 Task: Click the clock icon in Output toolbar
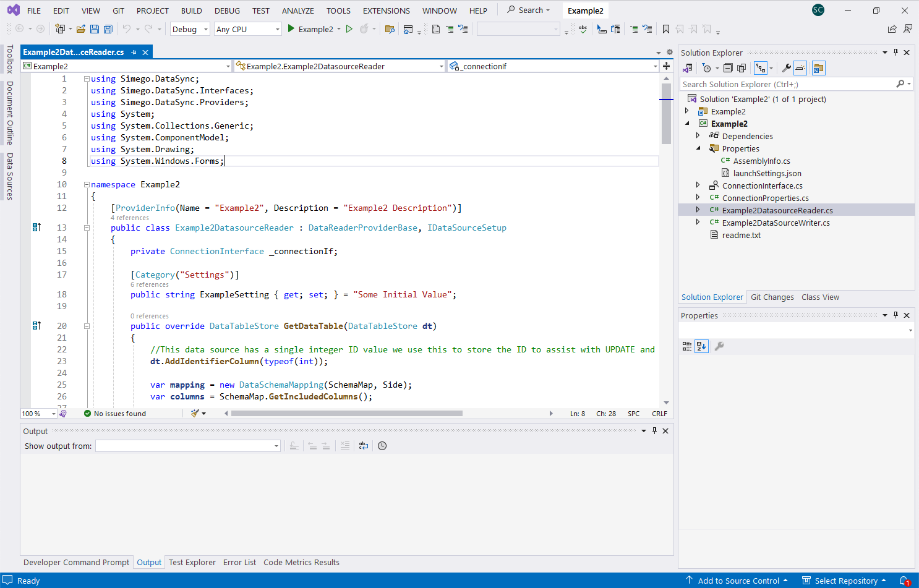(382, 446)
